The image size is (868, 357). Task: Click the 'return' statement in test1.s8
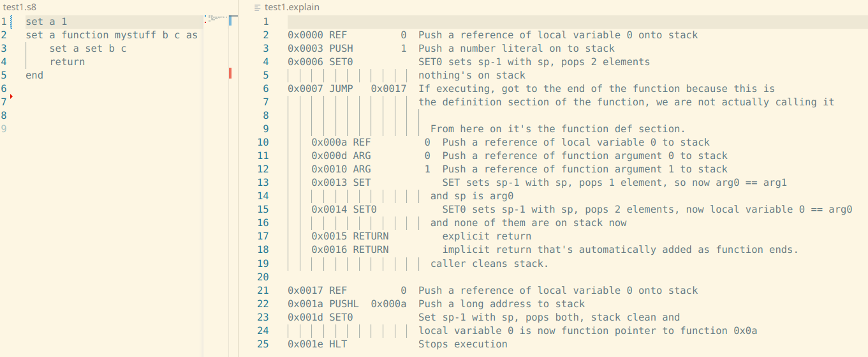(67, 62)
